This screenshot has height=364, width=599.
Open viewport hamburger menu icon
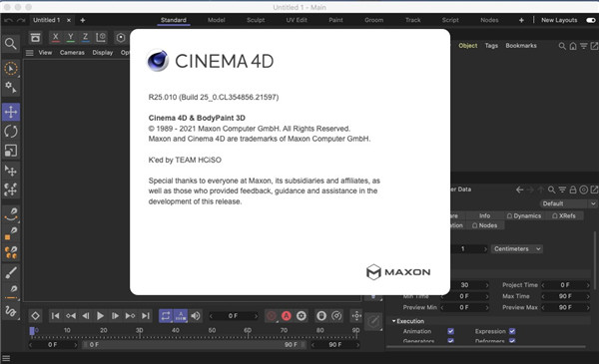point(29,53)
